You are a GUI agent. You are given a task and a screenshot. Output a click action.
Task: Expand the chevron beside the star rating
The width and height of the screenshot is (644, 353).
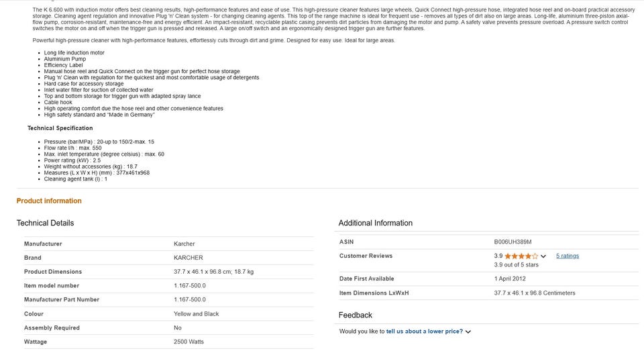pos(543,256)
